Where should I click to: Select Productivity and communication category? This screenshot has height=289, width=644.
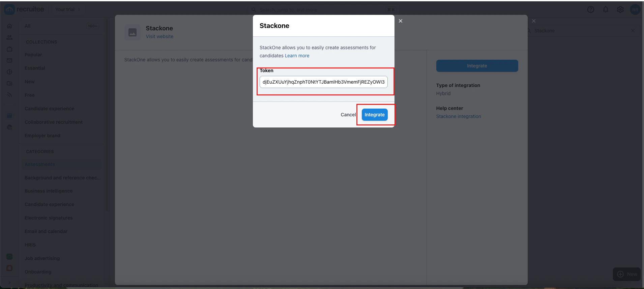click(x=61, y=285)
